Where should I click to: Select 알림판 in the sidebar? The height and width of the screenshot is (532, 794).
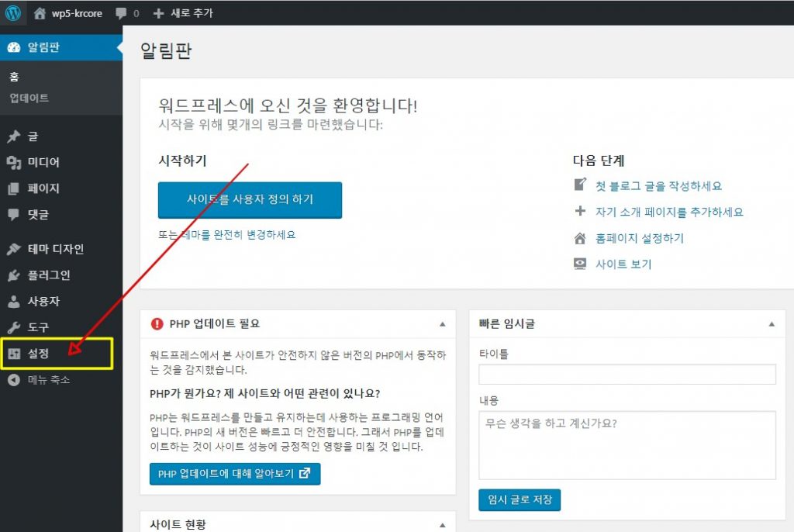coord(60,47)
